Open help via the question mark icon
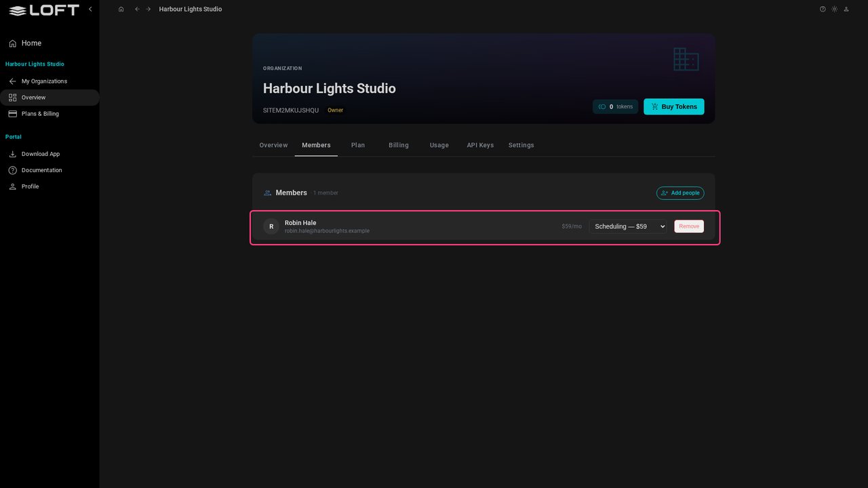 (x=823, y=9)
